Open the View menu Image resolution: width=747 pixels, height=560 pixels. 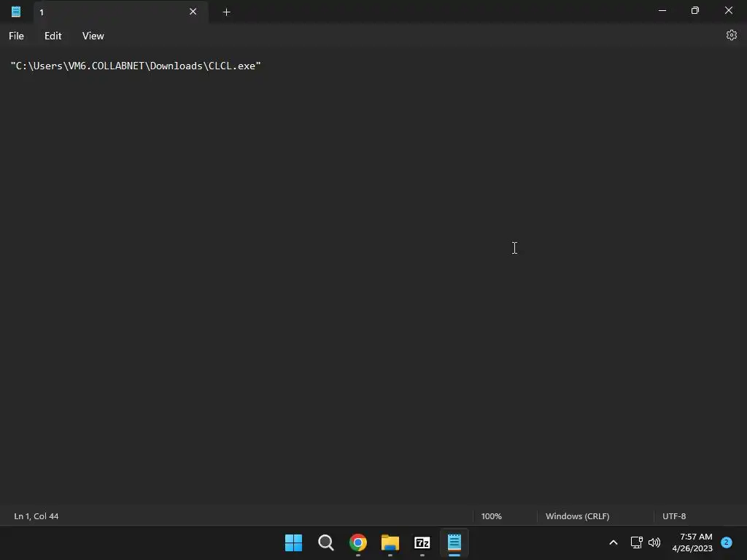[x=93, y=36]
